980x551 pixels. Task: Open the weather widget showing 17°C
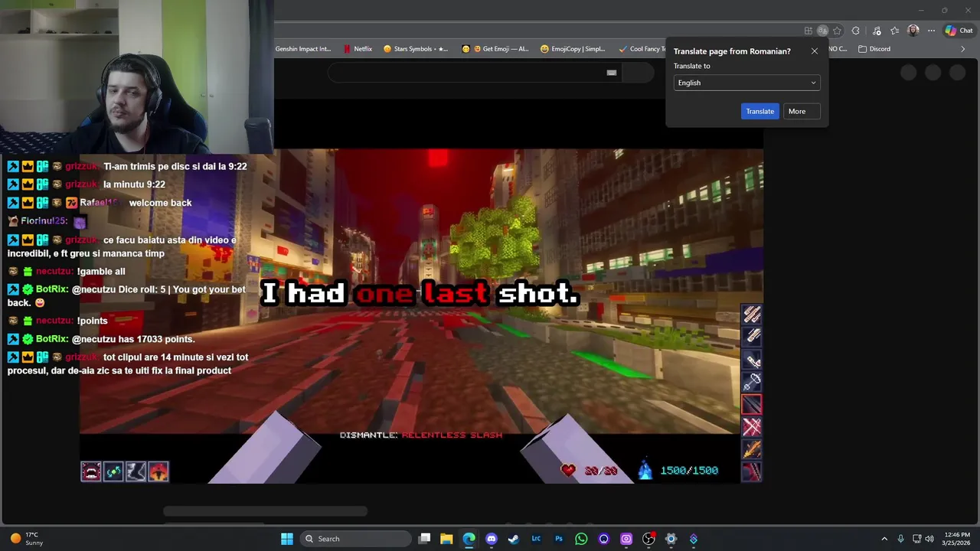click(x=26, y=539)
